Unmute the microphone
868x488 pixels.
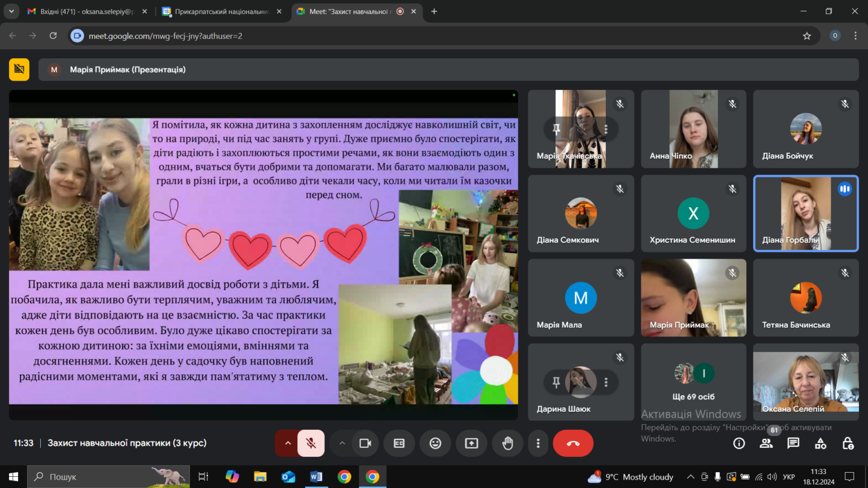[311, 443]
